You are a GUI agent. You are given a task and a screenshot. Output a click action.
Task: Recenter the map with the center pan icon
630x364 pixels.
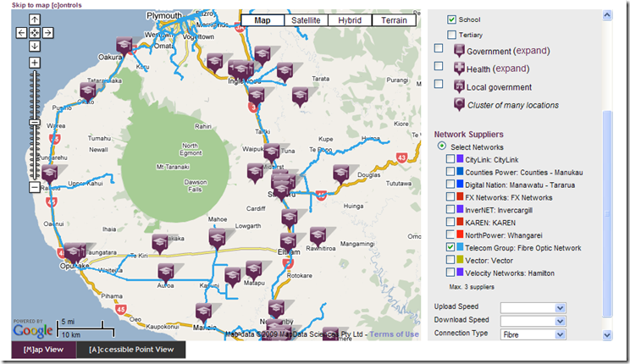35,32
